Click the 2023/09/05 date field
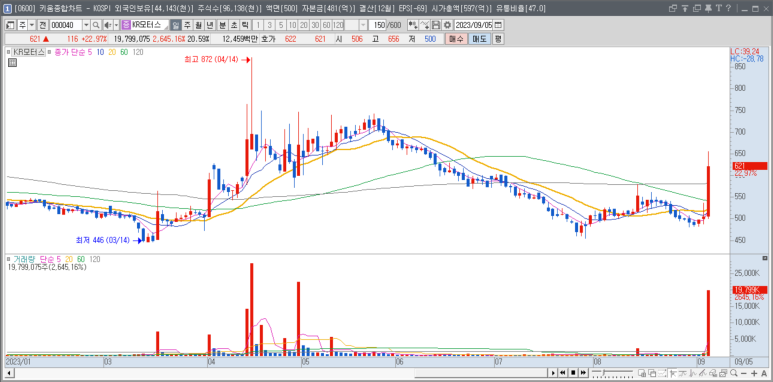Image resolution: width=773 pixels, height=382 pixels. click(473, 25)
